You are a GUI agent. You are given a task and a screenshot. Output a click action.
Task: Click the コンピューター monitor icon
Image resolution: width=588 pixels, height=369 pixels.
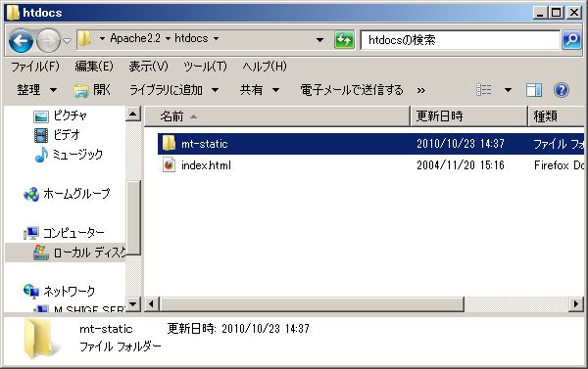point(31,233)
